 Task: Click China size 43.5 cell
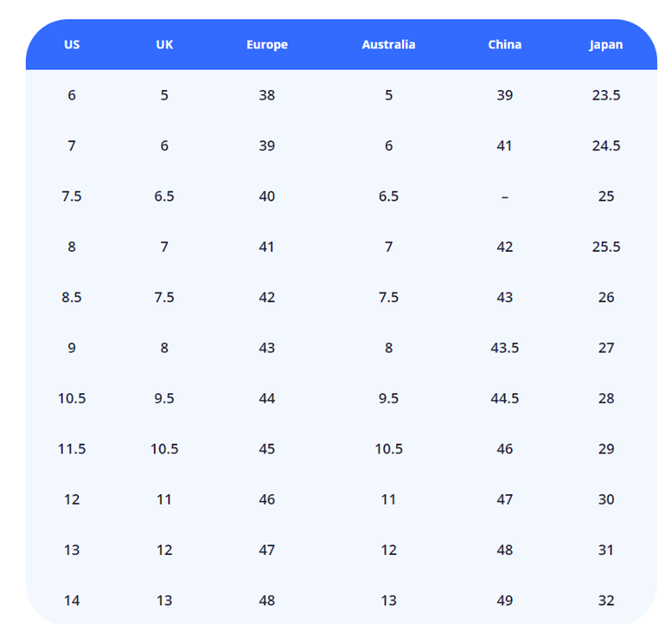coord(504,348)
